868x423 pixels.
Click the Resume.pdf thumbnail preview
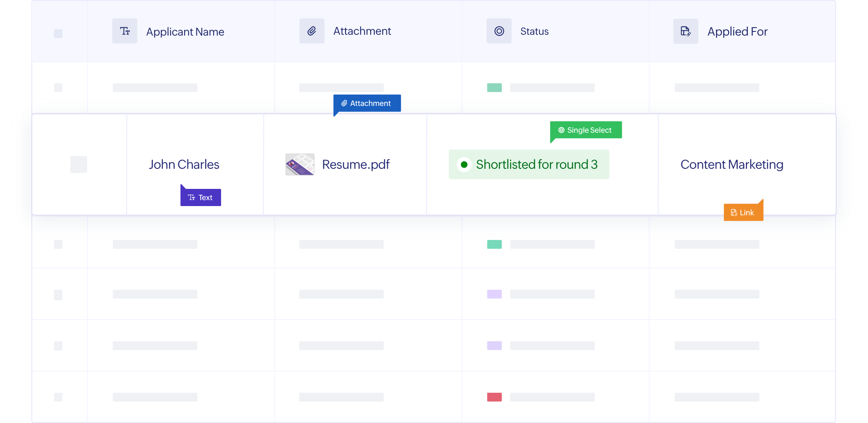point(300,165)
